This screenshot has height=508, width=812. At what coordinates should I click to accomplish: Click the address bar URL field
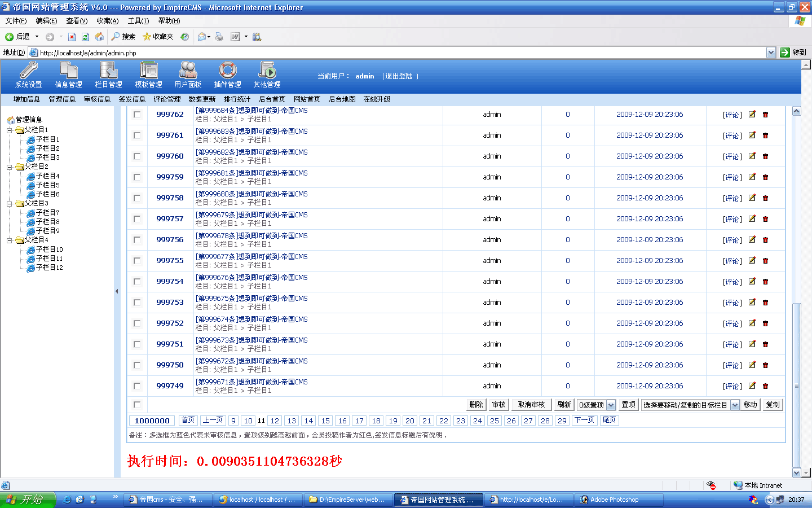(395, 52)
